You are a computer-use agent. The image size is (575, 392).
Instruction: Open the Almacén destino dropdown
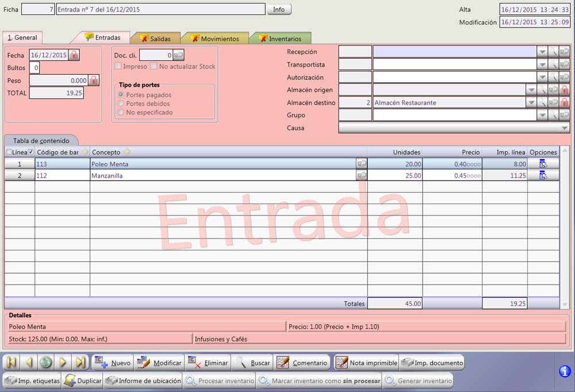point(531,103)
